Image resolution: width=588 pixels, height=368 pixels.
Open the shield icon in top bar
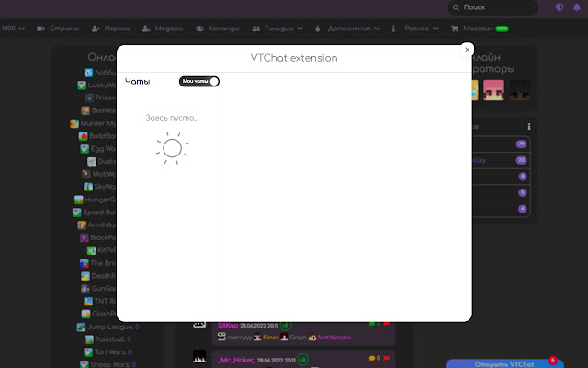point(560,7)
